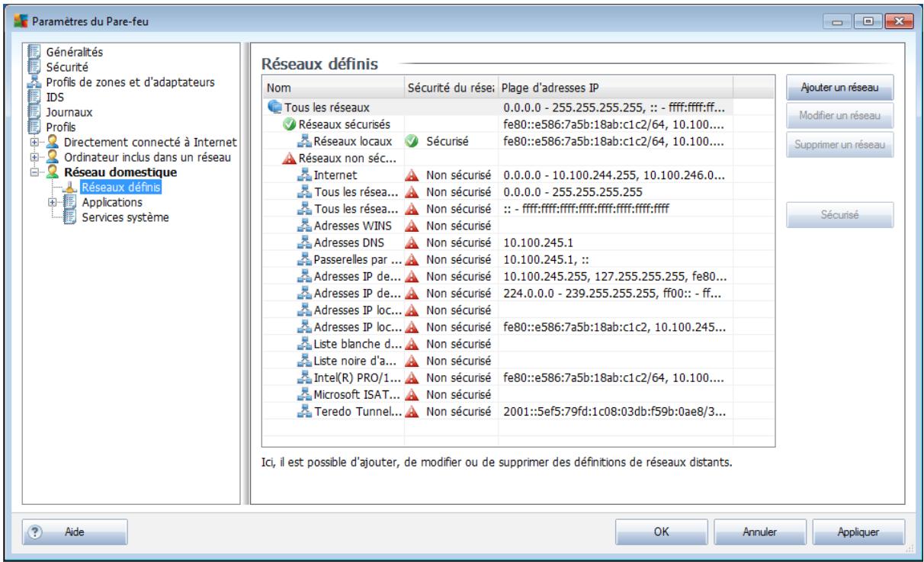Select the Réseaux définis tree item
Viewport: 924px width, 562px height.
point(120,188)
